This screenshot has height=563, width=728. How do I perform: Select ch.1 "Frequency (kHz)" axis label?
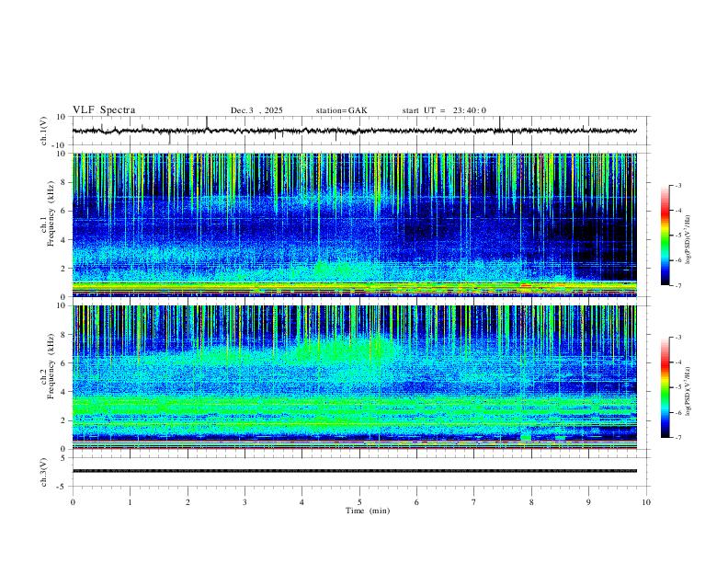[51, 213]
